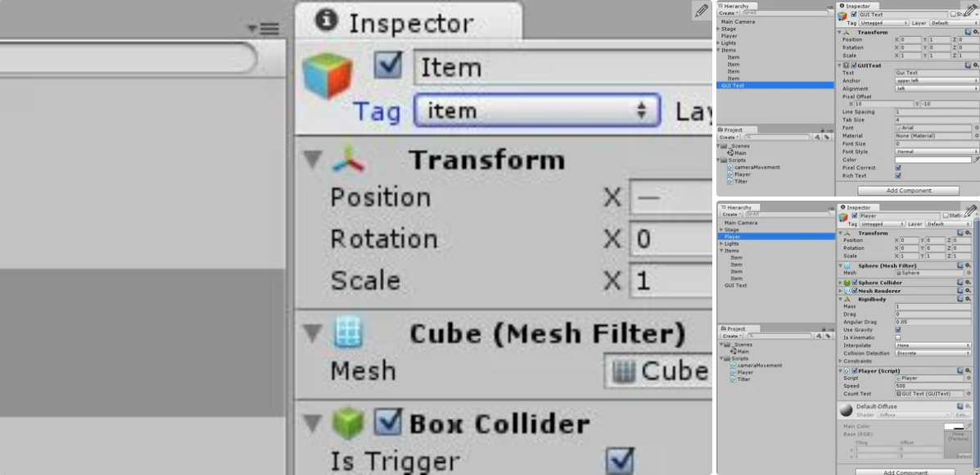Click the info icon on the large Inspector tab
The image size is (980, 475).
click(327, 21)
